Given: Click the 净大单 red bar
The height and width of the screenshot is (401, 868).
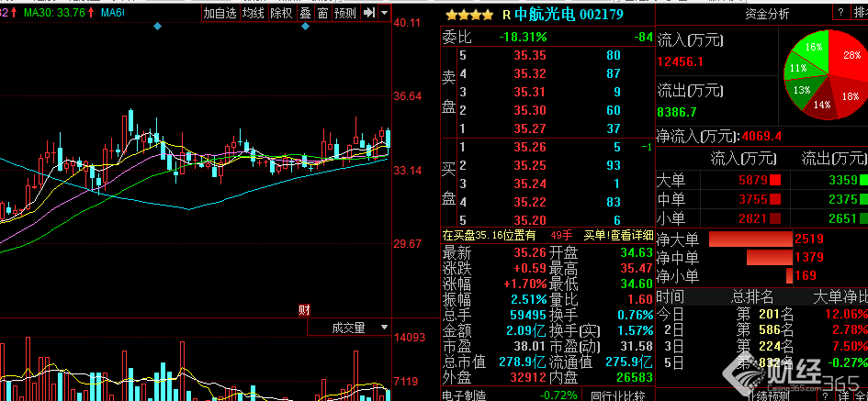Looking at the screenshot, I should pyautogui.click(x=750, y=239).
